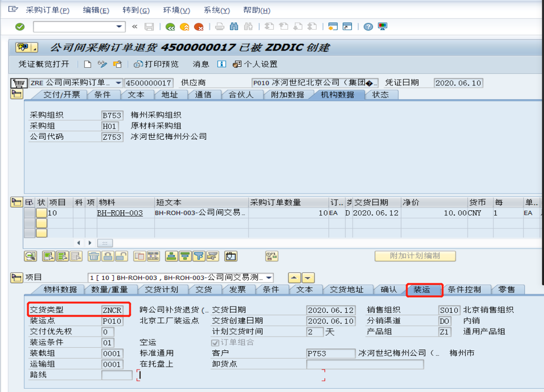544x392 pixels.
Task: Click the open padlock unlock icon
Action: 121,257
